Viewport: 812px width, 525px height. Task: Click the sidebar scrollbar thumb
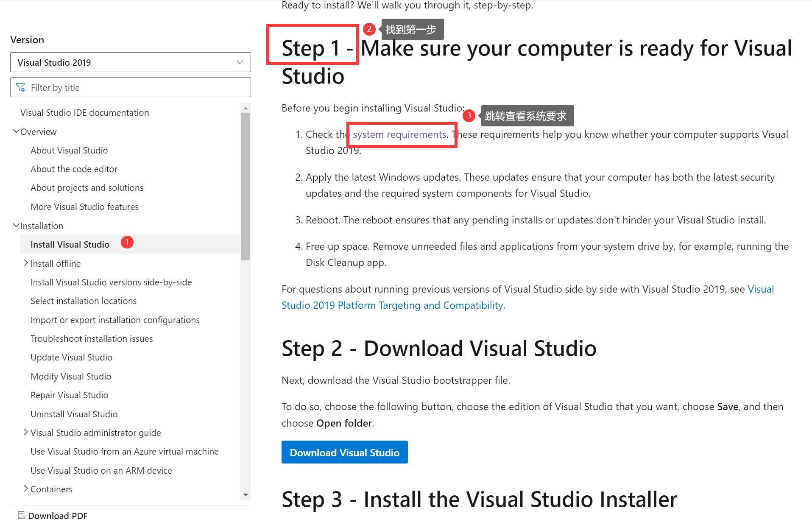(x=246, y=187)
